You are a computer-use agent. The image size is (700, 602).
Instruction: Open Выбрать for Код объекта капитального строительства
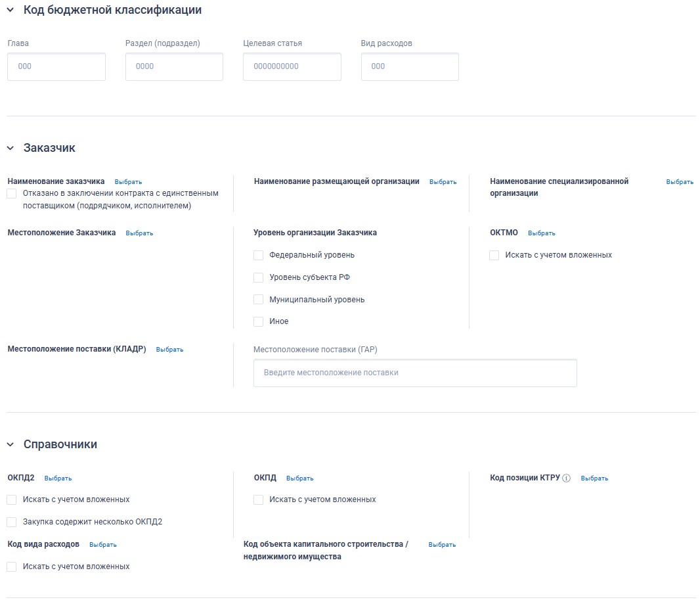(x=442, y=545)
